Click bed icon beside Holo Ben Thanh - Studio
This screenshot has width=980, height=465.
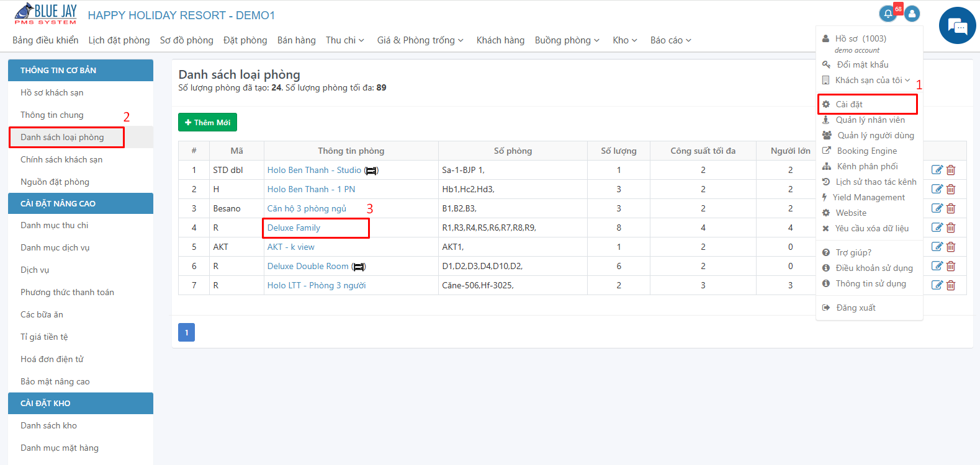371,170
